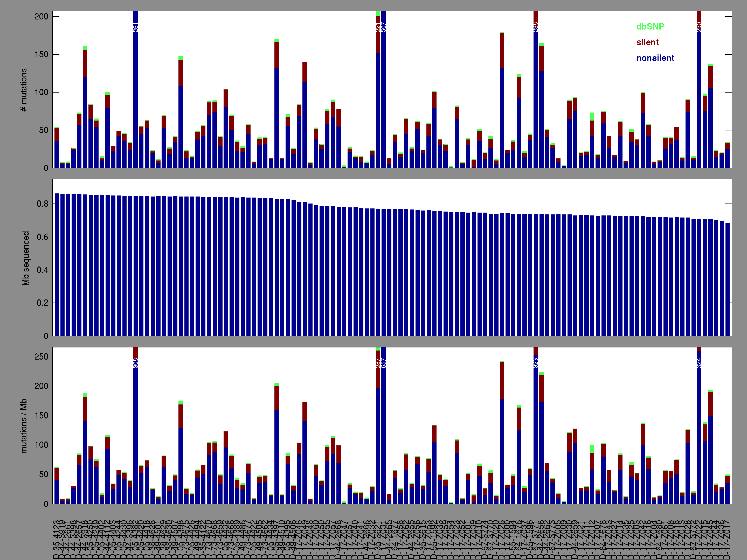
Task: Click the 0.8 tick on Mb sequenced axis
Action: [x=43, y=204]
